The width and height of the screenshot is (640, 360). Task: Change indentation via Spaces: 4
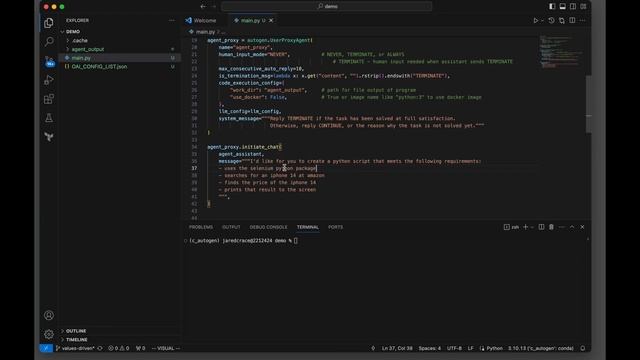point(429,348)
